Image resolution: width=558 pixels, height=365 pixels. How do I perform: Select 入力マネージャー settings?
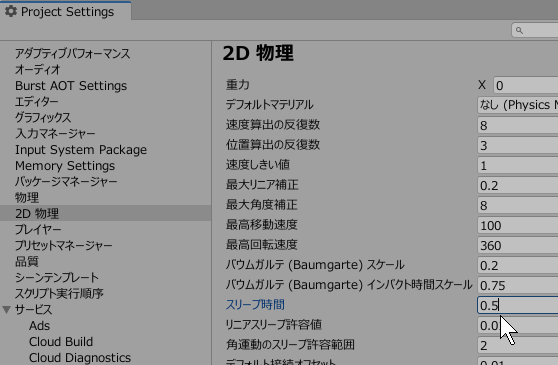[x=55, y=134]
